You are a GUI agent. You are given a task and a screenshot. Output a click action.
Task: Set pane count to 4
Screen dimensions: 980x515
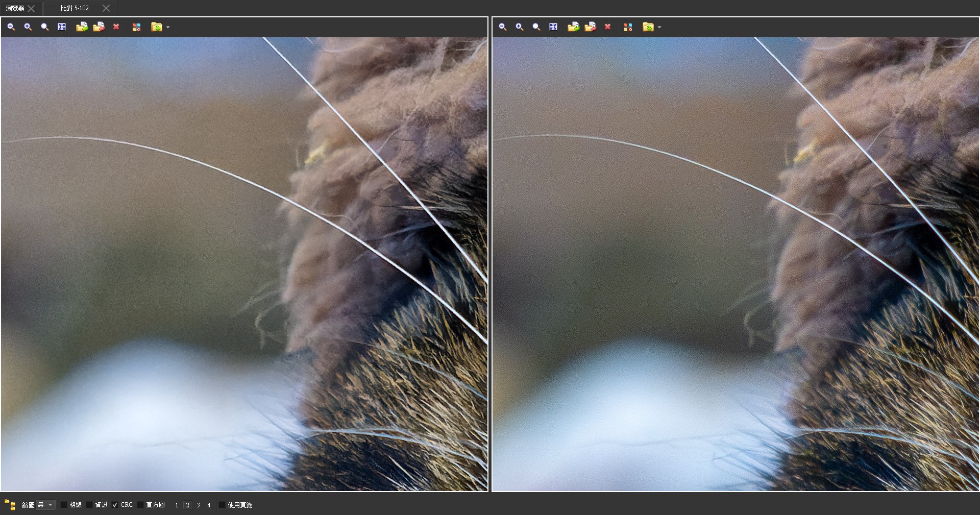coord(209,505)
